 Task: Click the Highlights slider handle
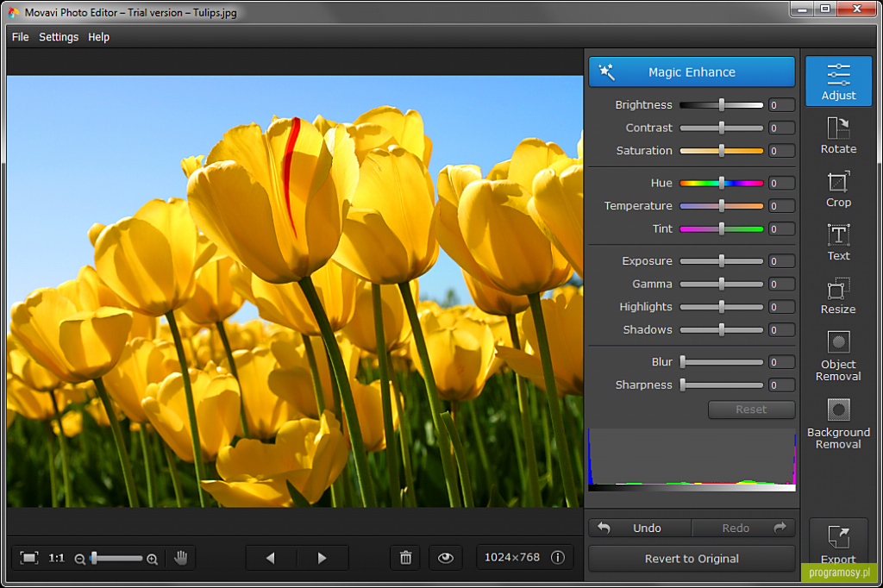(x=722, y=306)
